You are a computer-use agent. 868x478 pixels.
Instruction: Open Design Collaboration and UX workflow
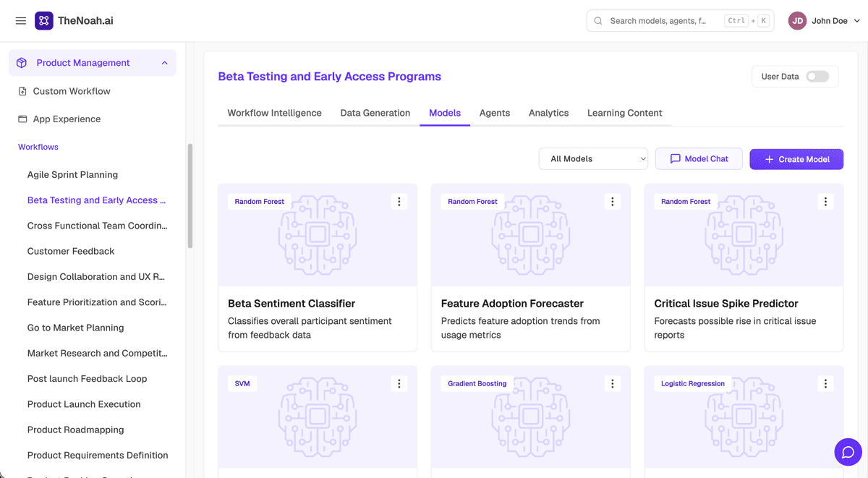96,276
